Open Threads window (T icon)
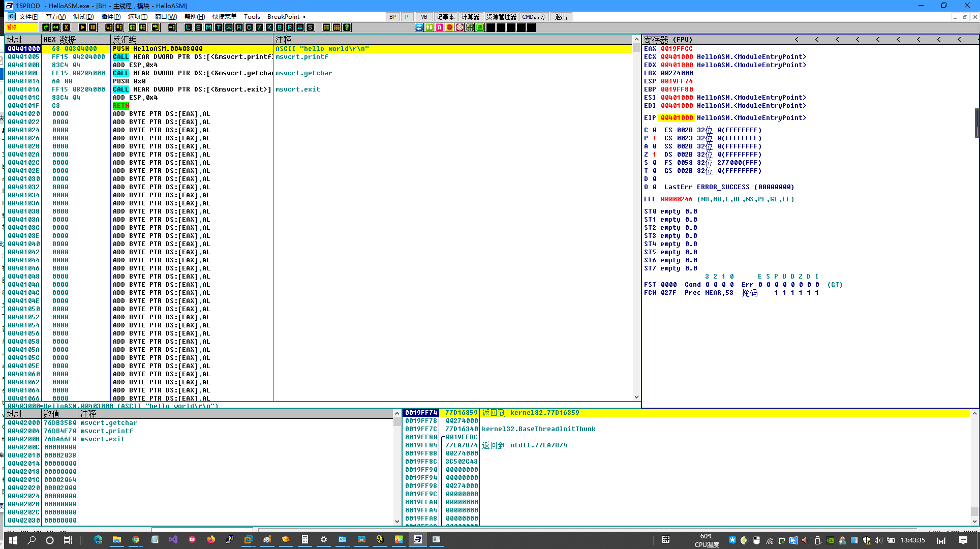This screenshot has width=980, height=549. 219,27
